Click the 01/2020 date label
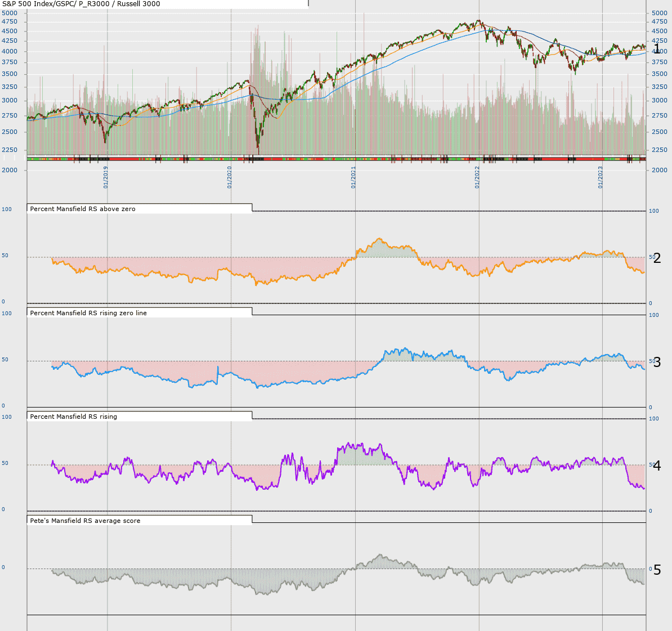672x631 pixels. click(230, 177)
